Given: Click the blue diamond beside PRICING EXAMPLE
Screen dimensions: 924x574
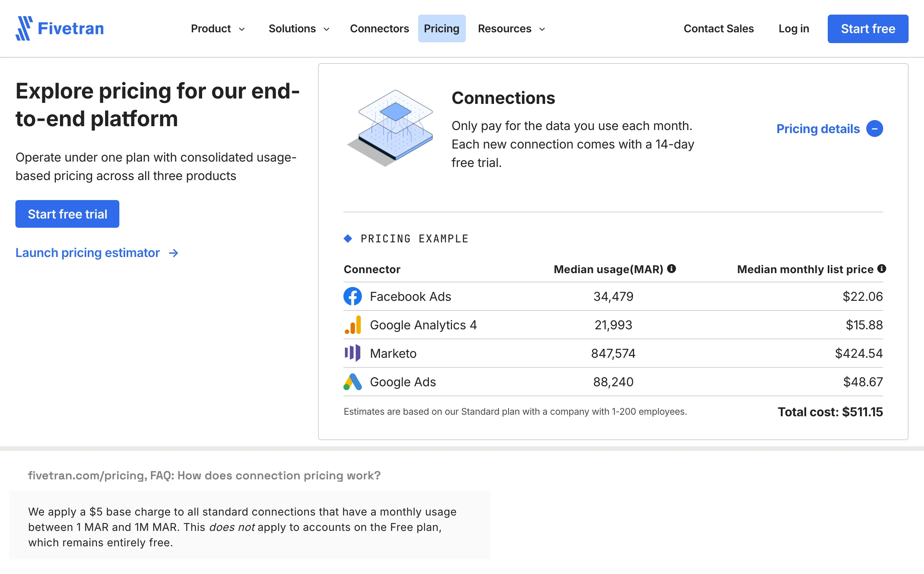Looking at the screenshot, I should pos(348,239).
